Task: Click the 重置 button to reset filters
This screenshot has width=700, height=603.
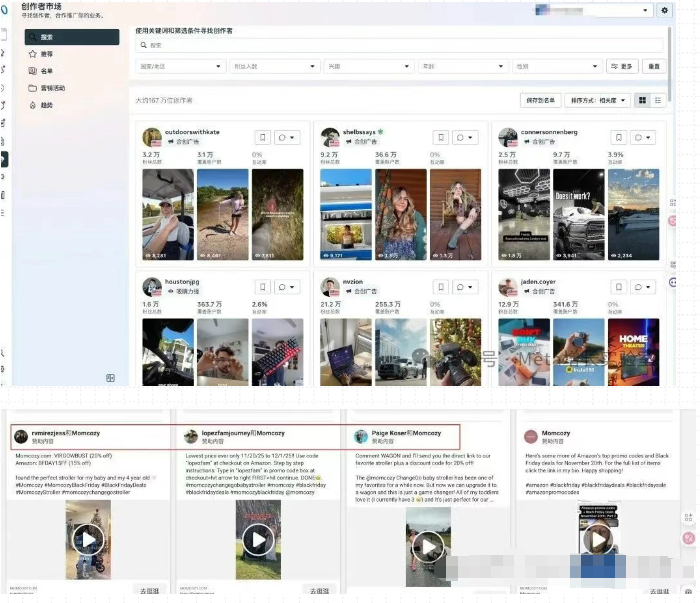Action: pos(653,66)
